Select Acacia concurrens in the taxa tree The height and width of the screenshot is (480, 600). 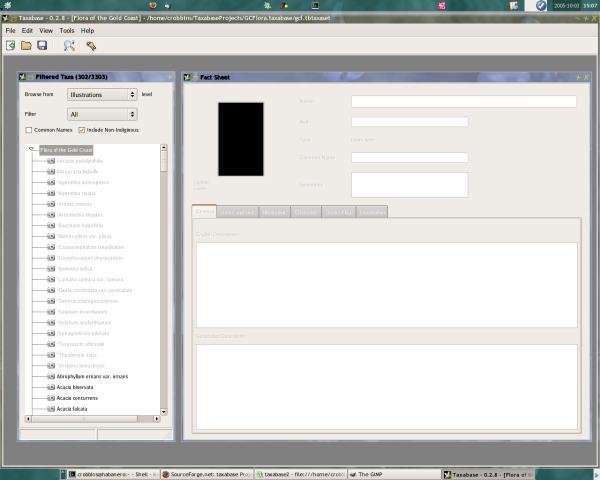tap(77, 398)
